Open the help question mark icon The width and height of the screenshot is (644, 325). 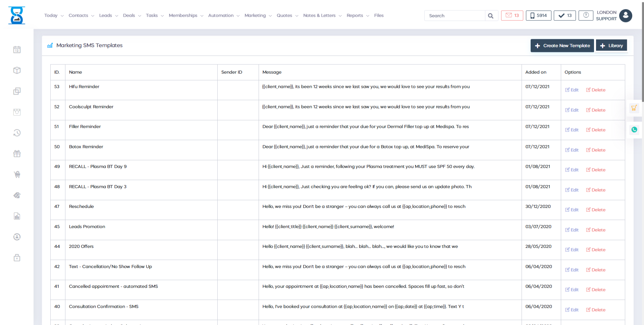(x=586, y=15)
